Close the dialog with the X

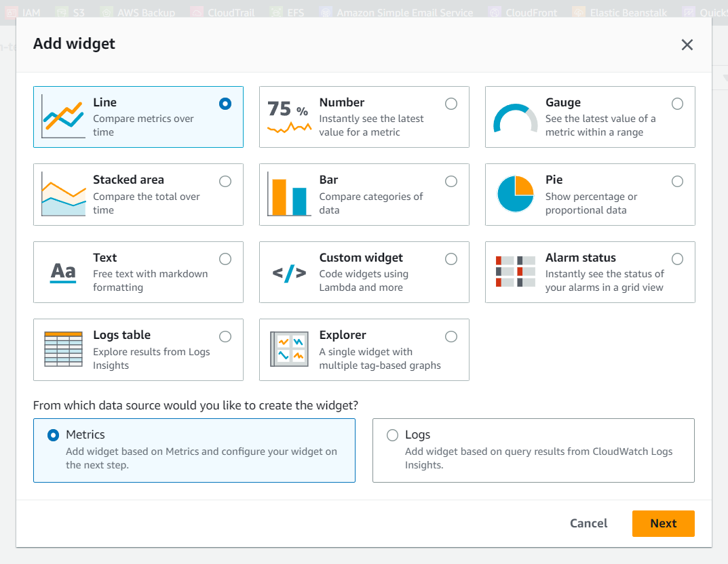click(x=687, y=45)
